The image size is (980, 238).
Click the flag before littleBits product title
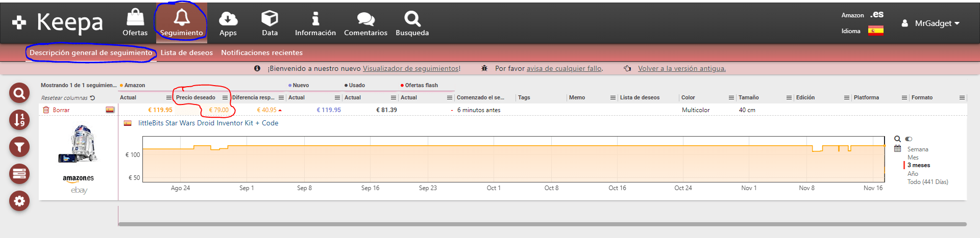point(128,123)
